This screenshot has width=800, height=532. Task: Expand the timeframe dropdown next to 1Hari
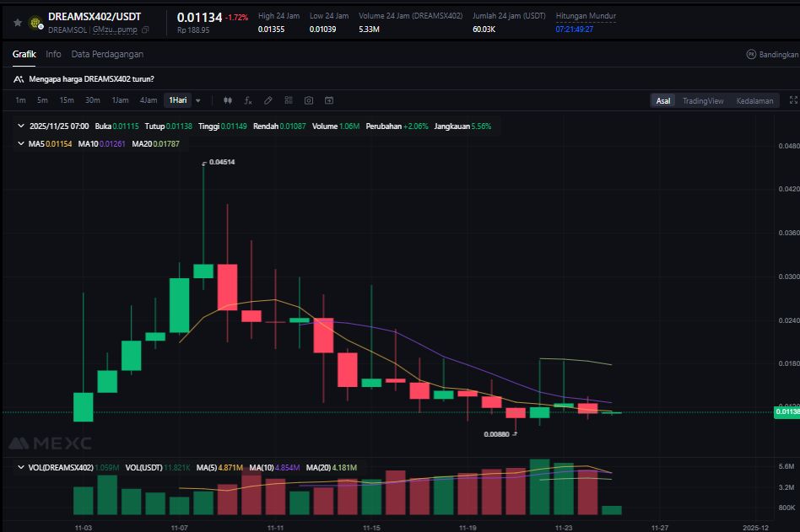click(198, 100)
